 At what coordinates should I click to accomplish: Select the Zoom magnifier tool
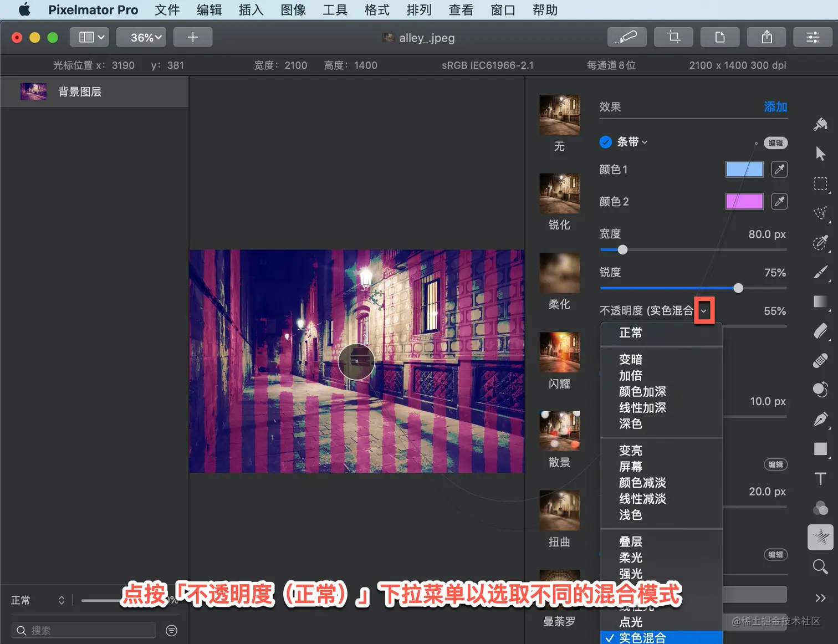pyautogui.click(x=820, y=567)
